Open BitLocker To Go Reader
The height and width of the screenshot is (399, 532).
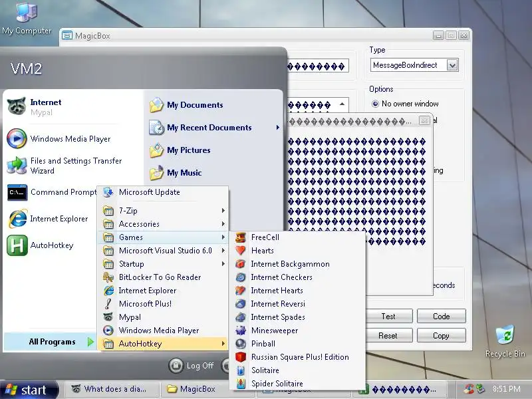point(163,277)
